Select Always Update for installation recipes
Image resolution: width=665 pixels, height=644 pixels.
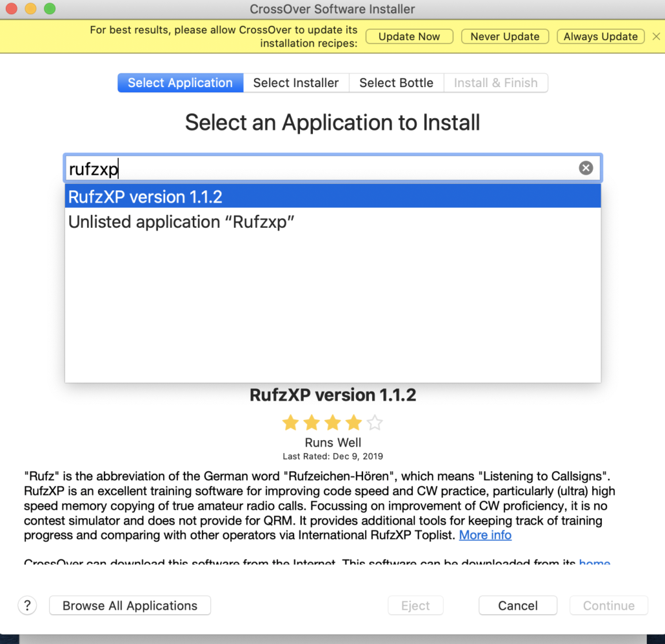click(x=600, y=36)
